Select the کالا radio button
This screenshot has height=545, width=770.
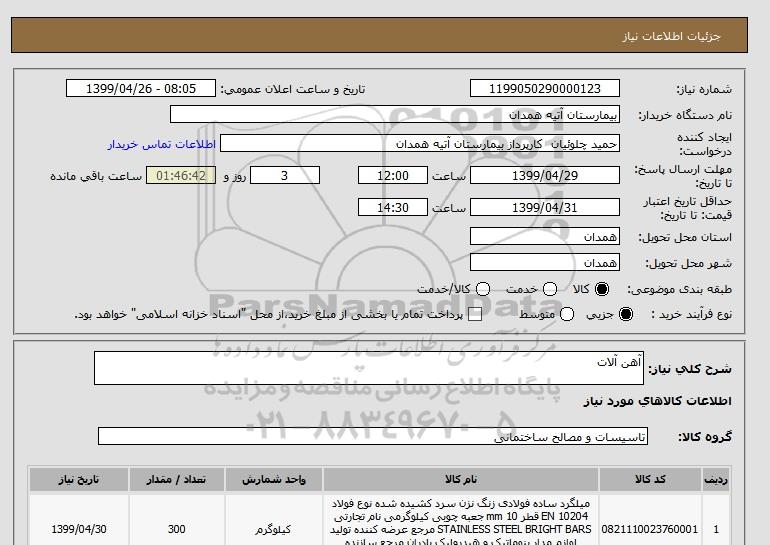click(602, 289)
